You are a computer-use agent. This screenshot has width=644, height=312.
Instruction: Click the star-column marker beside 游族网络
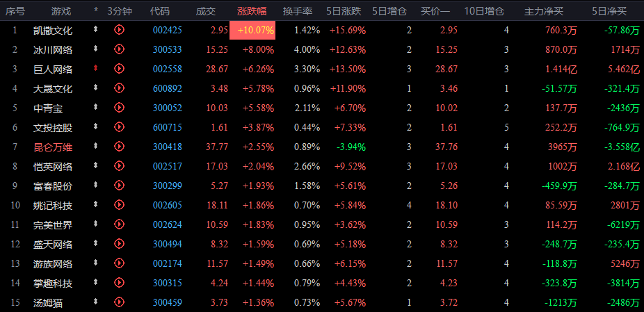pos(96,263)
